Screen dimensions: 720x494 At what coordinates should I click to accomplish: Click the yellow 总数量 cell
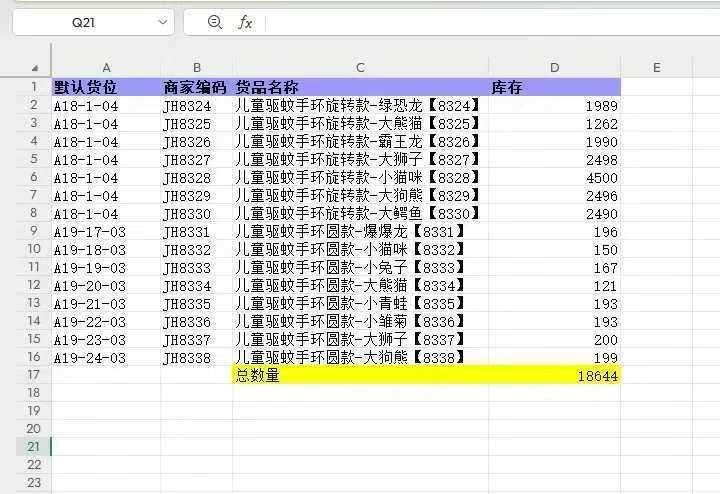(x=360, y=375)
